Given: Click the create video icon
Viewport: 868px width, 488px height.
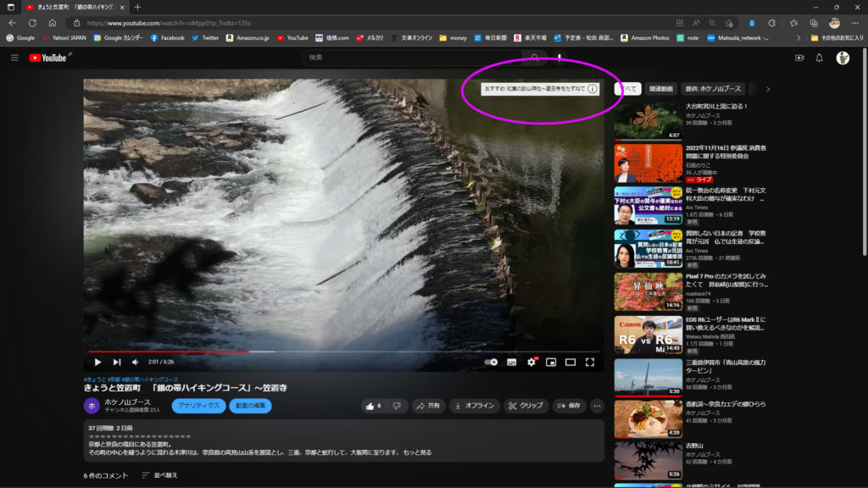Looking at the screenshot, I should tap(798, 58).
